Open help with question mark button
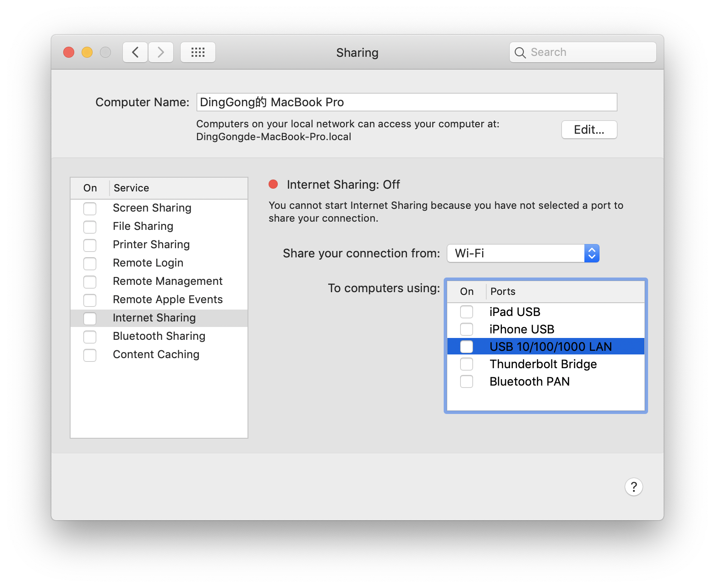The width and height of the screenshot is (715, 588). tap(633, 487)
